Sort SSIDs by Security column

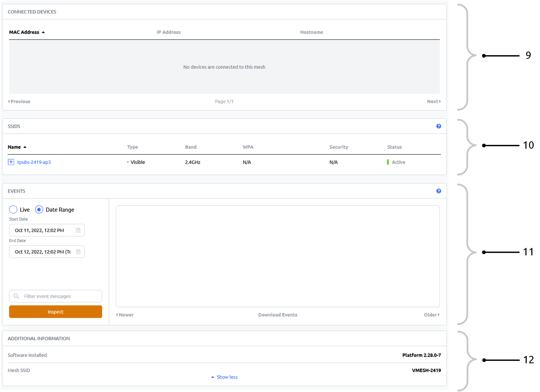coord(339,147)
